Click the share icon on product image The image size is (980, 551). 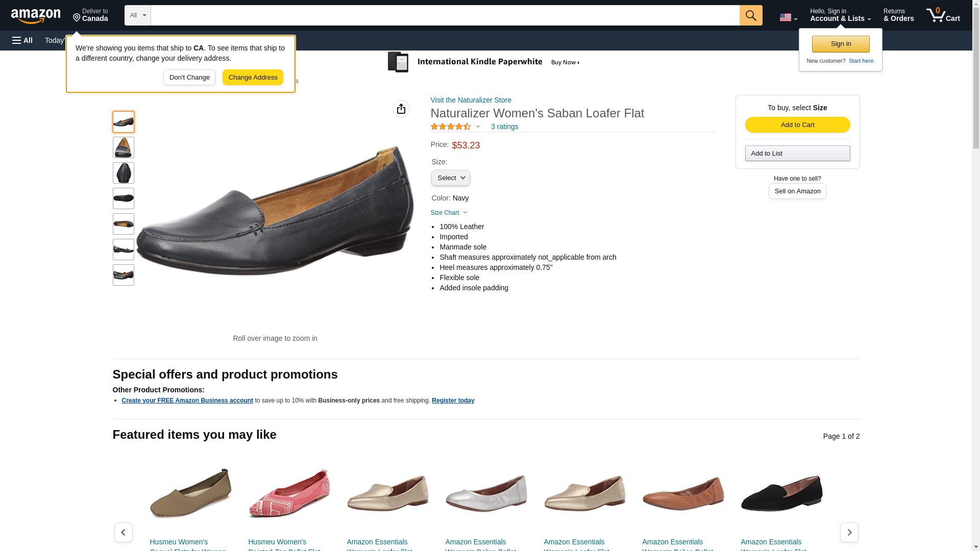(x=401, y=109)
